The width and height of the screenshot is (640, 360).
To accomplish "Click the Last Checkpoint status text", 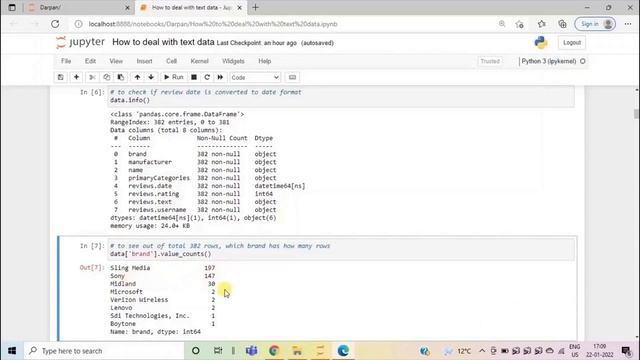I will (x=257, y=43).
